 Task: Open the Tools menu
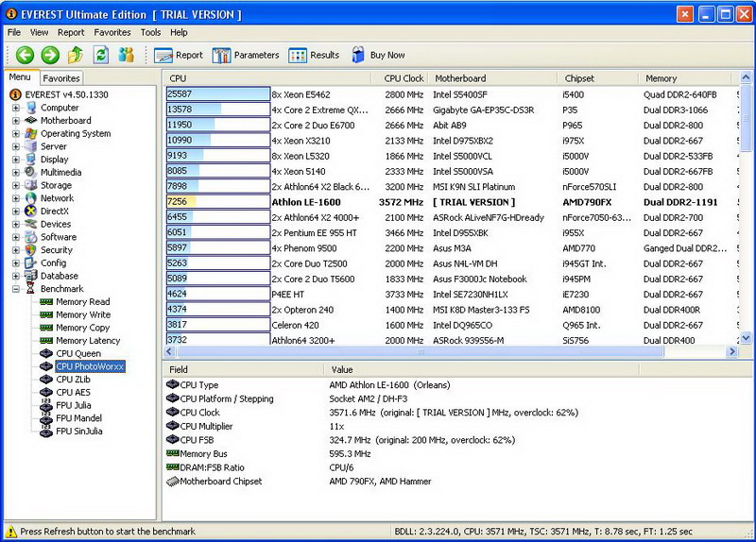click(150, 32)
